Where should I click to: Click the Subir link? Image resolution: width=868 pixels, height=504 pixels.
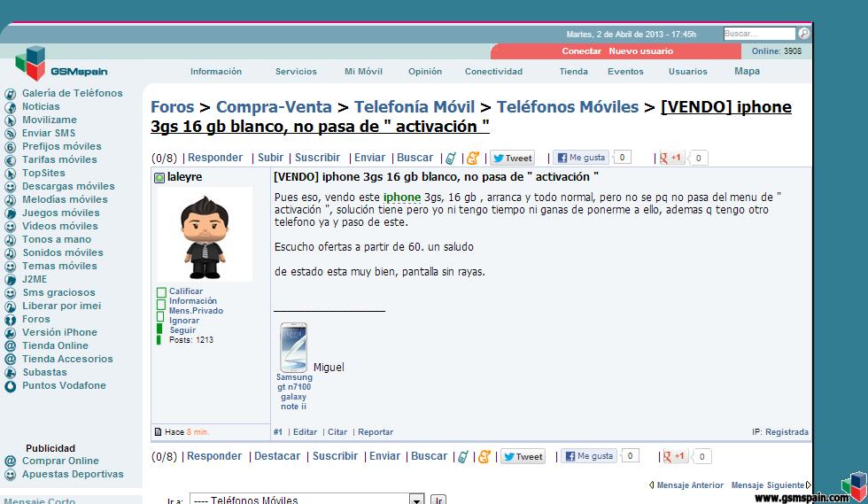click(270, 158)
